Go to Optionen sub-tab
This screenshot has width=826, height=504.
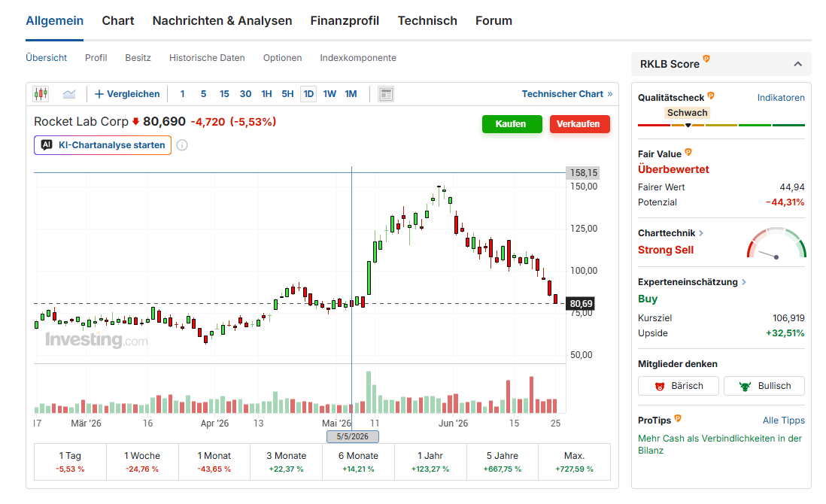click(282, 58)
